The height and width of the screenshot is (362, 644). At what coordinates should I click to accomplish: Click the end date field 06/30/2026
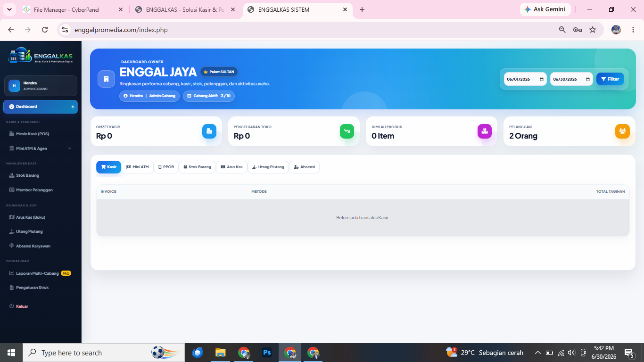[x=571, y=79]
